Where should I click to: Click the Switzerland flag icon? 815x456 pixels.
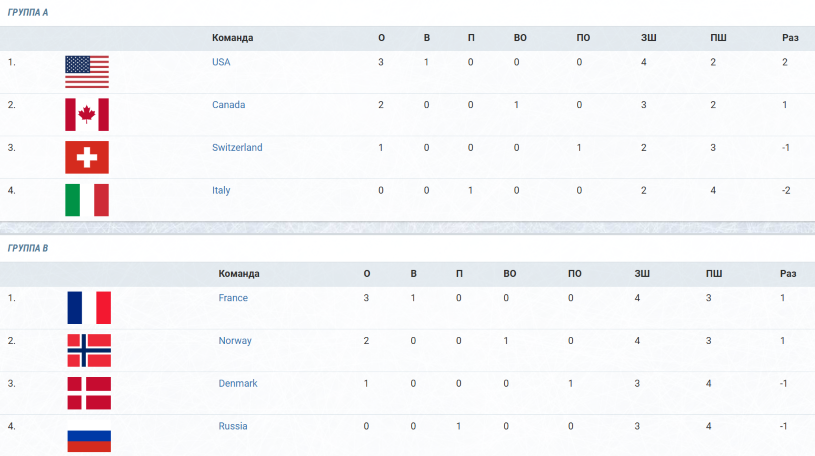point(87,157)
